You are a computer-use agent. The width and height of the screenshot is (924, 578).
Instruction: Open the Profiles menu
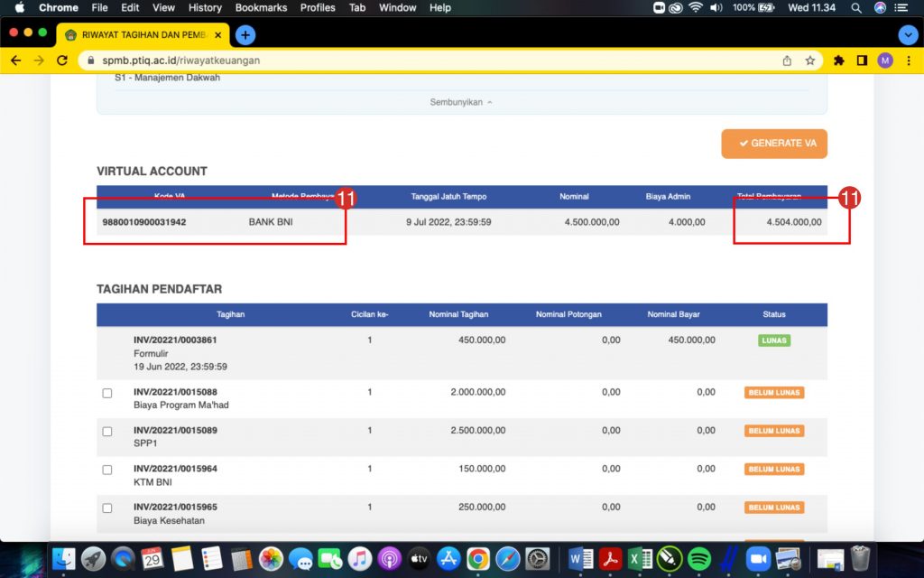point(318,7)
